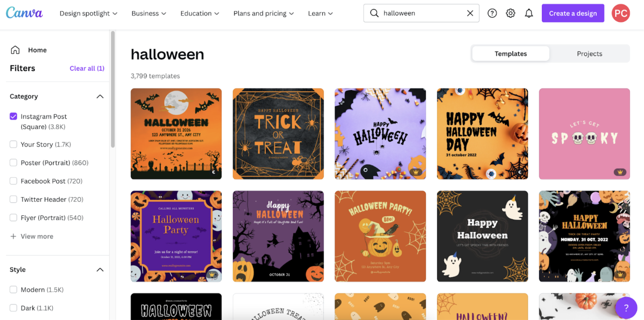Screen dimensions: 644x320
Task: Open white Halloween Treat circular text template
Action: (x=278, y=307)
